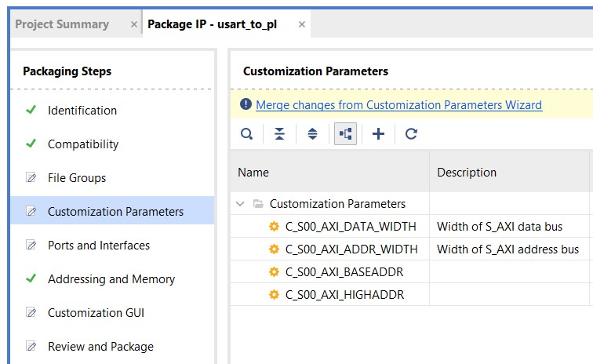This screenshot has height=364, width=593.
Task: Close the Project Summary tab
Action: pyautogui.click(x=133, y=24)
